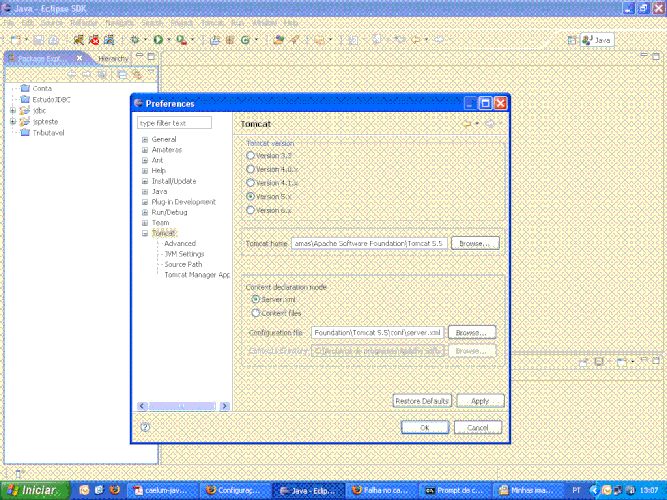Expand the jdbc project in Package Explorer
This screenshot has width=667, height=500.
pos(13,111)
